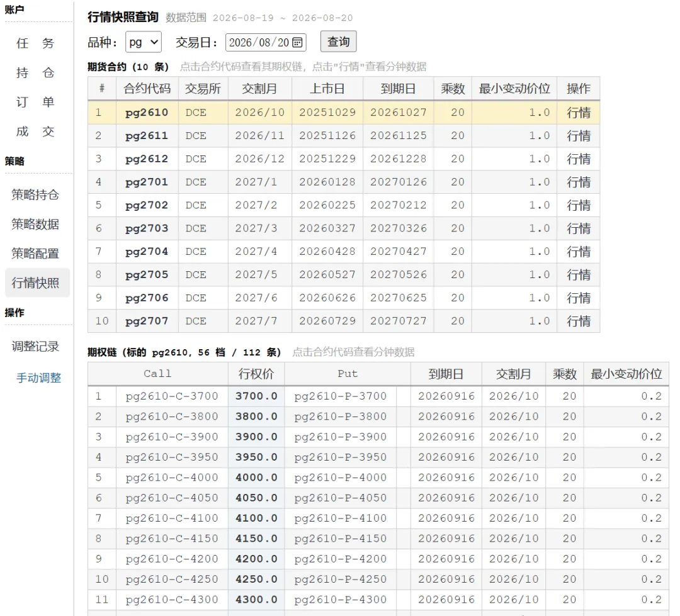
Task: Select expiry date 20261027 cell
Action: pos(398,113)
